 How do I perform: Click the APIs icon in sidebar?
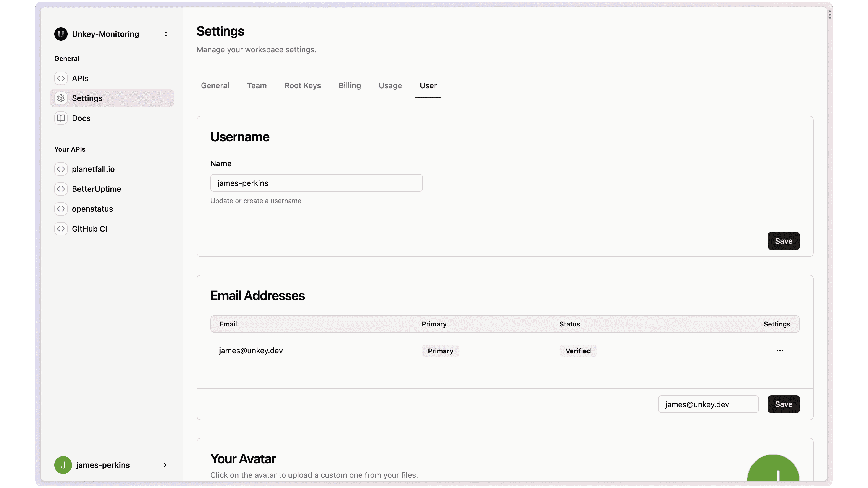click(61, 78)
